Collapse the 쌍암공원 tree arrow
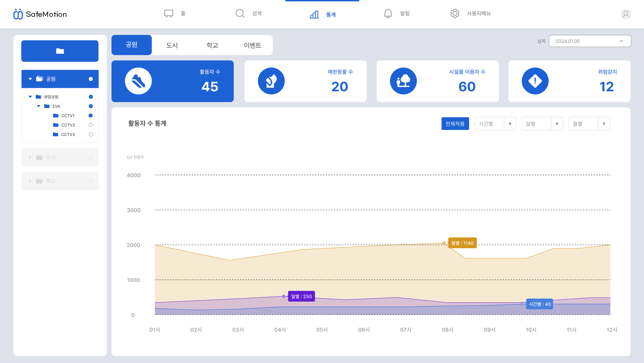This screenshot has width=644, height=363. [30, 97]
